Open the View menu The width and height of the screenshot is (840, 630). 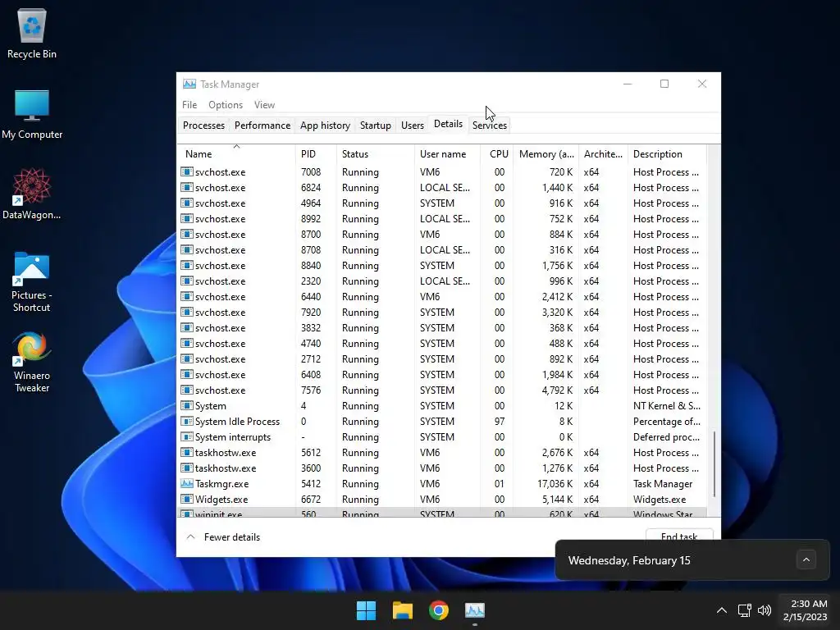264,105
